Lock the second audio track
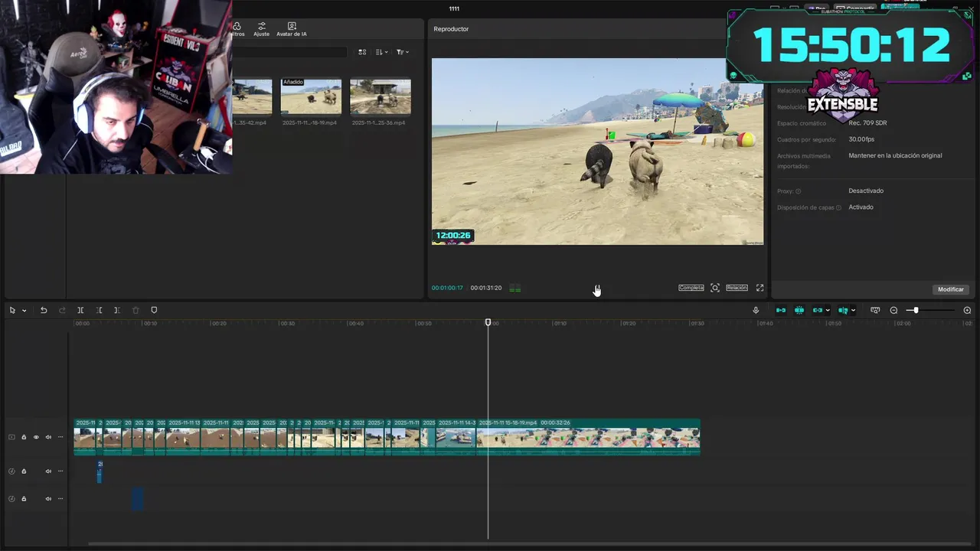980x551 pixels. click(24, 499)
